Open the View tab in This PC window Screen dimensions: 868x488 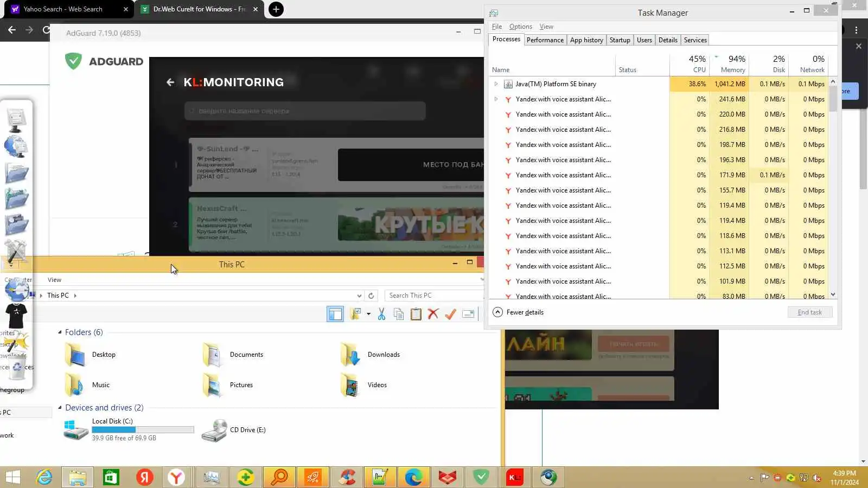pos(54,280)
